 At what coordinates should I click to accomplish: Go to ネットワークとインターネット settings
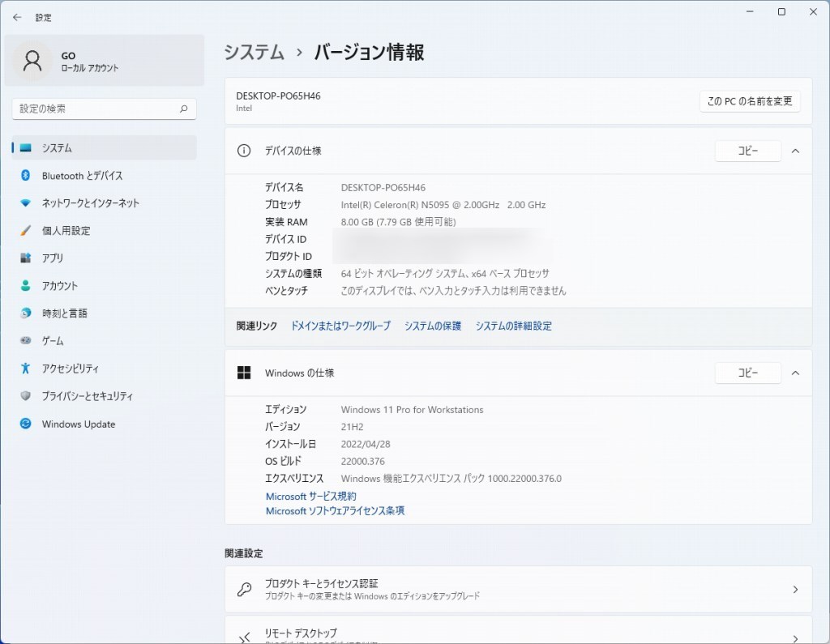(x=105, y=203)
